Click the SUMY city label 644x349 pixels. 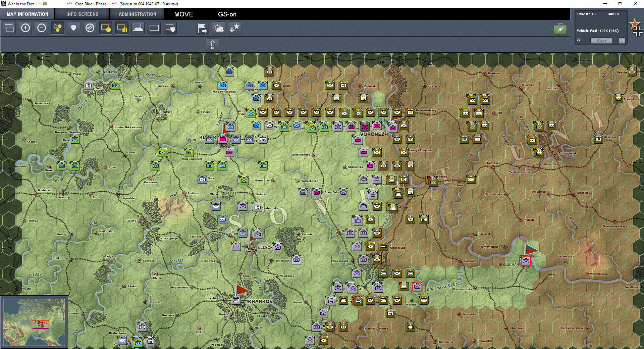pos(131,221)
